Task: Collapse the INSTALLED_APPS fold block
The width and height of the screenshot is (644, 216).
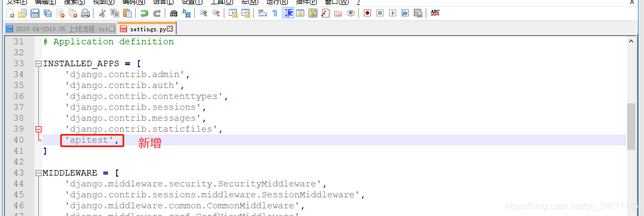Action: [x=39, y=63]
